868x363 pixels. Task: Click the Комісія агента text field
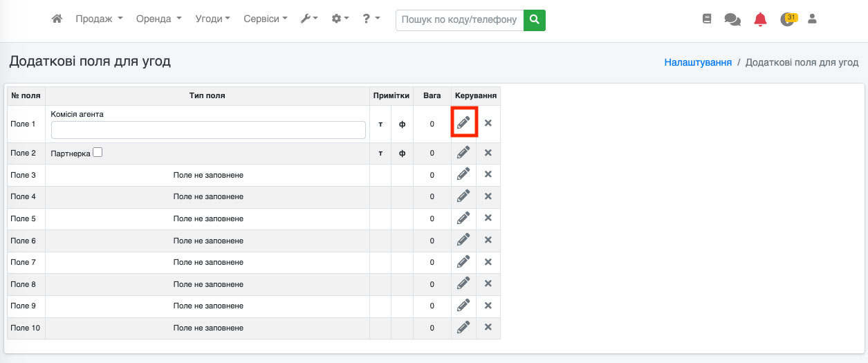[208, 130]
